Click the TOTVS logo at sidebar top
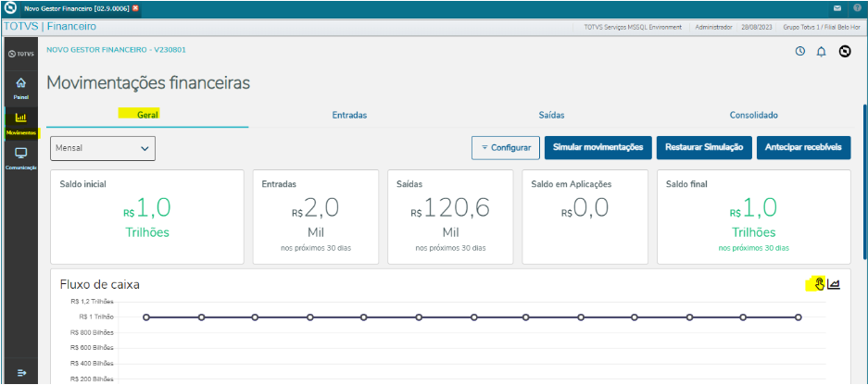Viewport: 868px width, 385px height. point(20,55)
